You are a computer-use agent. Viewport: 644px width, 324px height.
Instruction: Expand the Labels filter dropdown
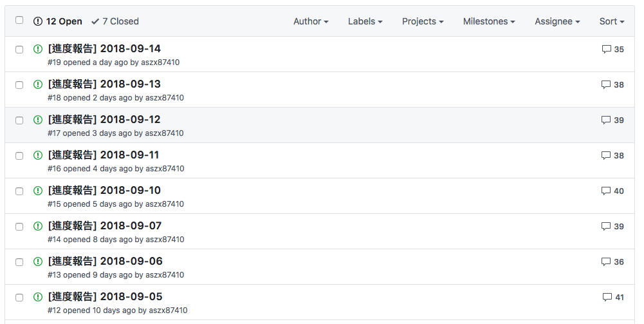pos(365,21)
